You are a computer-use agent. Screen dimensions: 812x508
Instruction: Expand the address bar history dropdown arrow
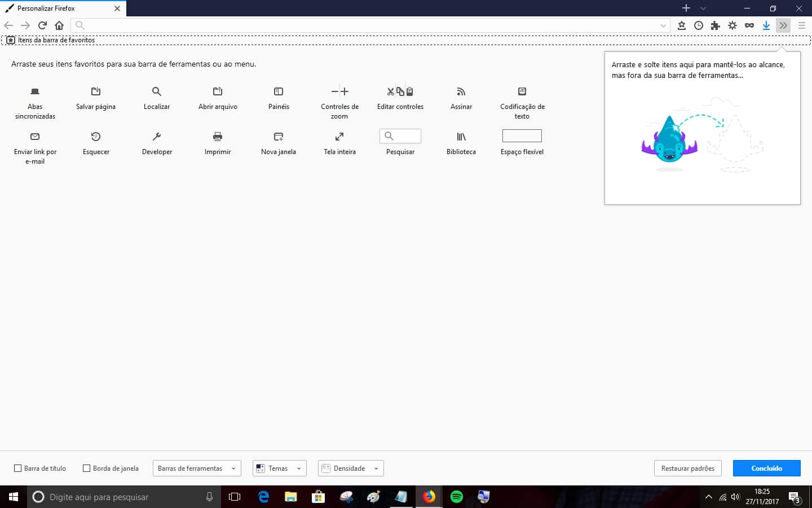click(663, 25)
